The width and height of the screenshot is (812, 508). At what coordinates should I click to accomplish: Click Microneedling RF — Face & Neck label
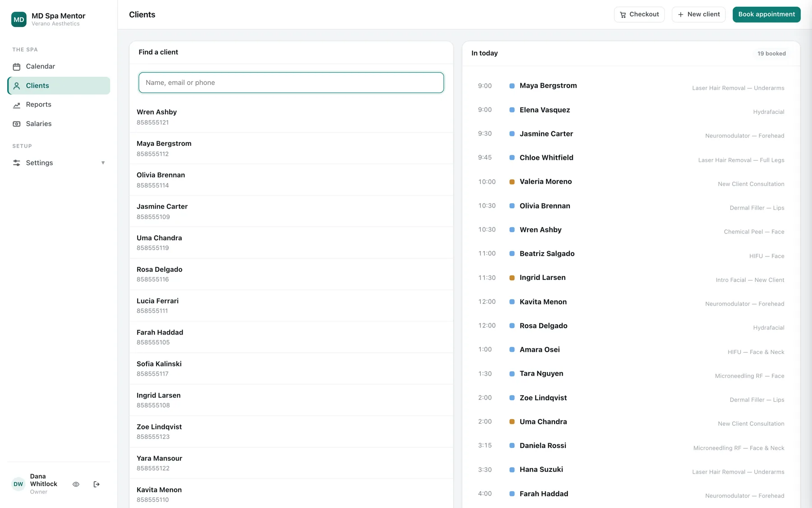tap(738, 448)
